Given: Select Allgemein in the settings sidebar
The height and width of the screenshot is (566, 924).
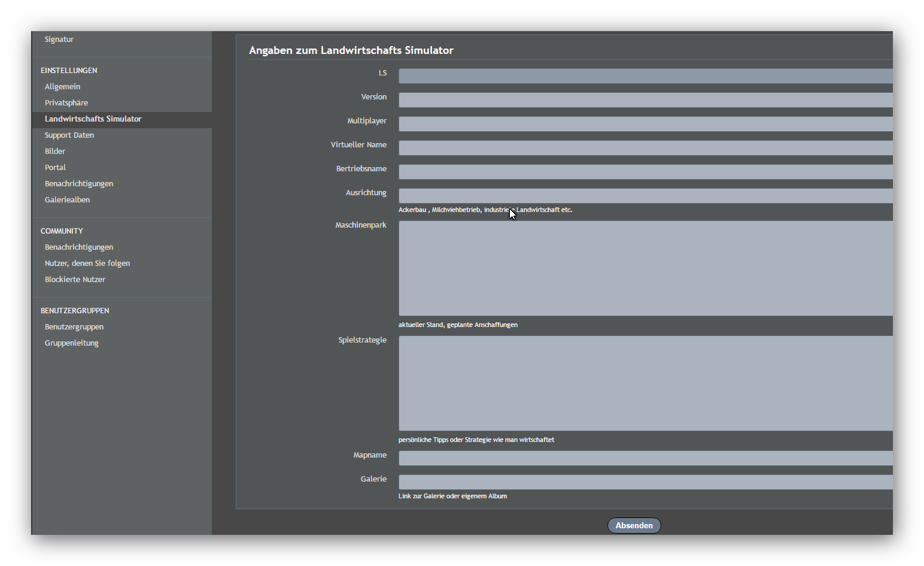Looking at the screenshot, I should point(62,87).
